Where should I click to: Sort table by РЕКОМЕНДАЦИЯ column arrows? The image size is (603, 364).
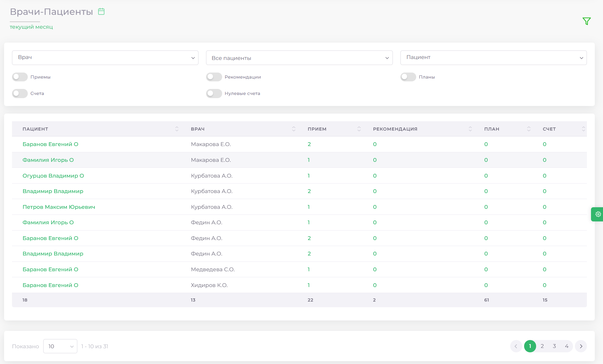point(470,129)
